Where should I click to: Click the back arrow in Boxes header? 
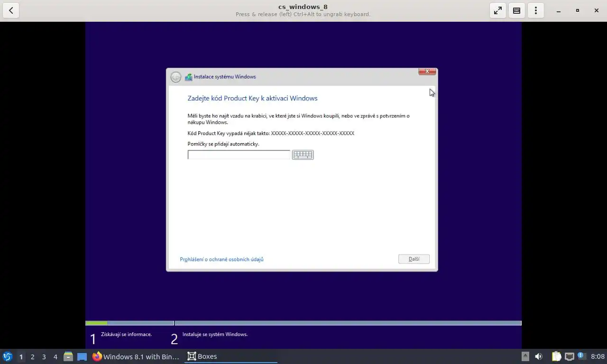[x=11, y=10]
